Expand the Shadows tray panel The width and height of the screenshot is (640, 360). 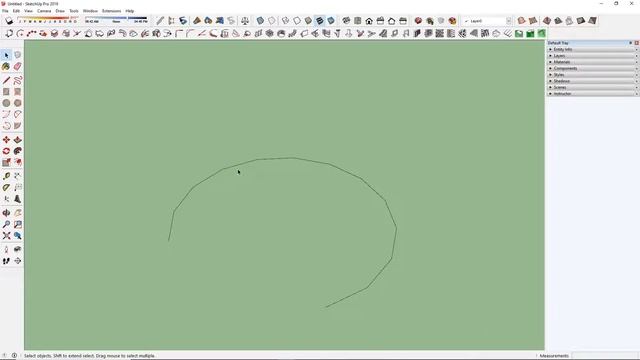(592, 81)
